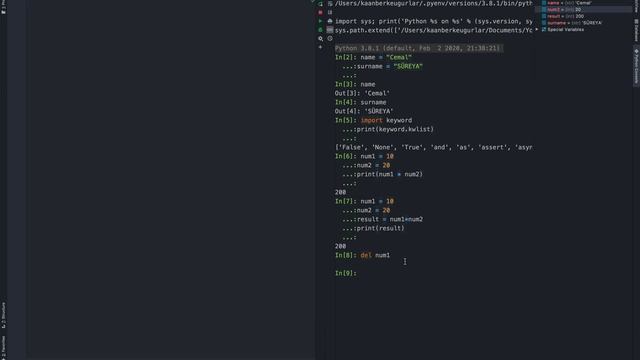Click the In[2] name = "Cemal" line
This screenshot has width=640, height=360.
point(373,57)
